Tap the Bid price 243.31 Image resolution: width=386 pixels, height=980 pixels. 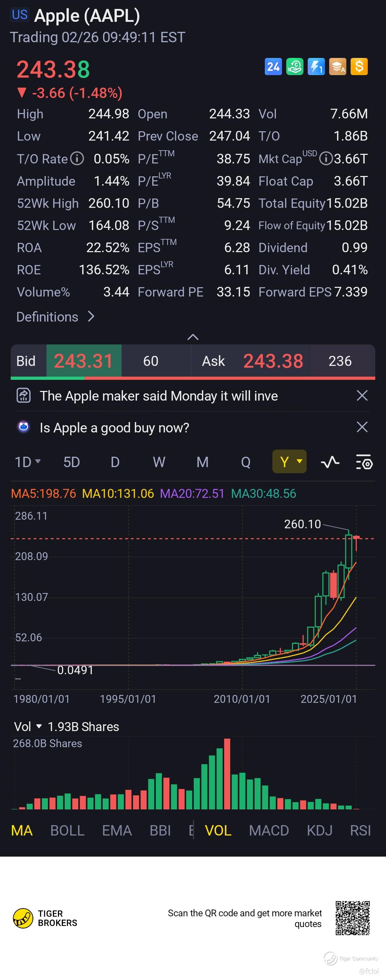(84, 361)
